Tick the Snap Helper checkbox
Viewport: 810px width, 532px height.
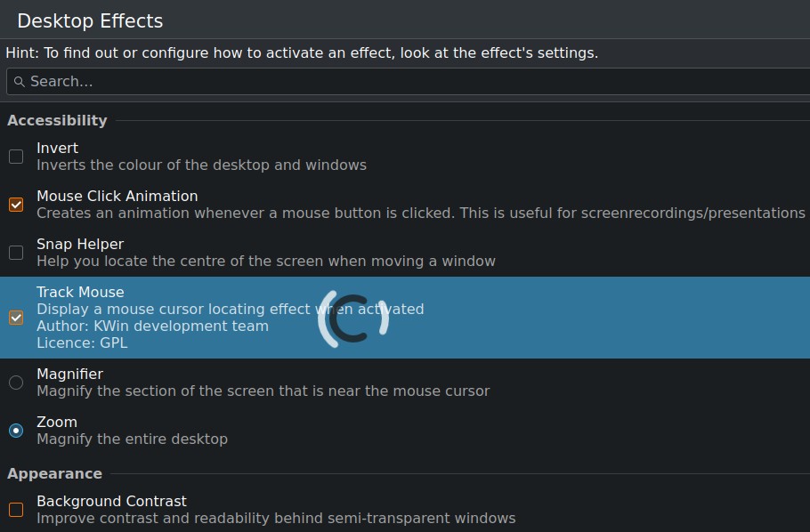point(16,253)
